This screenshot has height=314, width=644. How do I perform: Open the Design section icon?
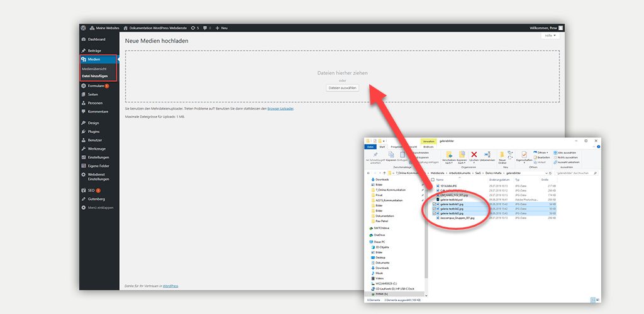coord(84,123)
